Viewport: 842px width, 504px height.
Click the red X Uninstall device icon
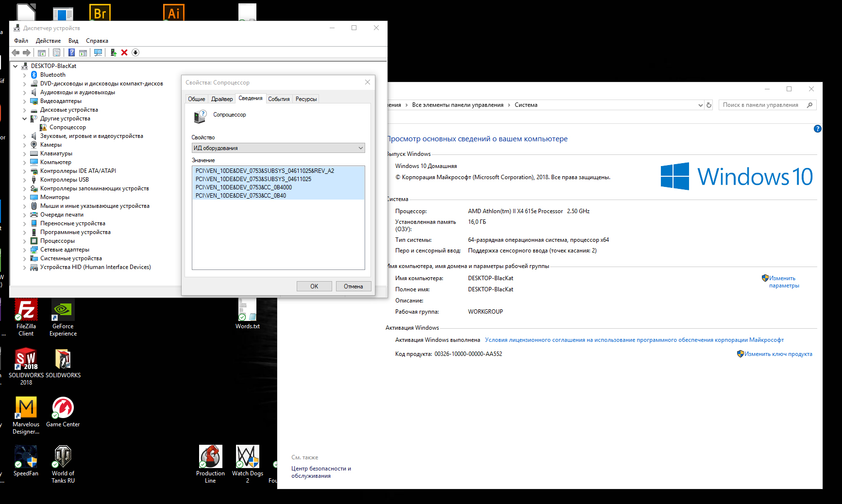coord(124,52)
